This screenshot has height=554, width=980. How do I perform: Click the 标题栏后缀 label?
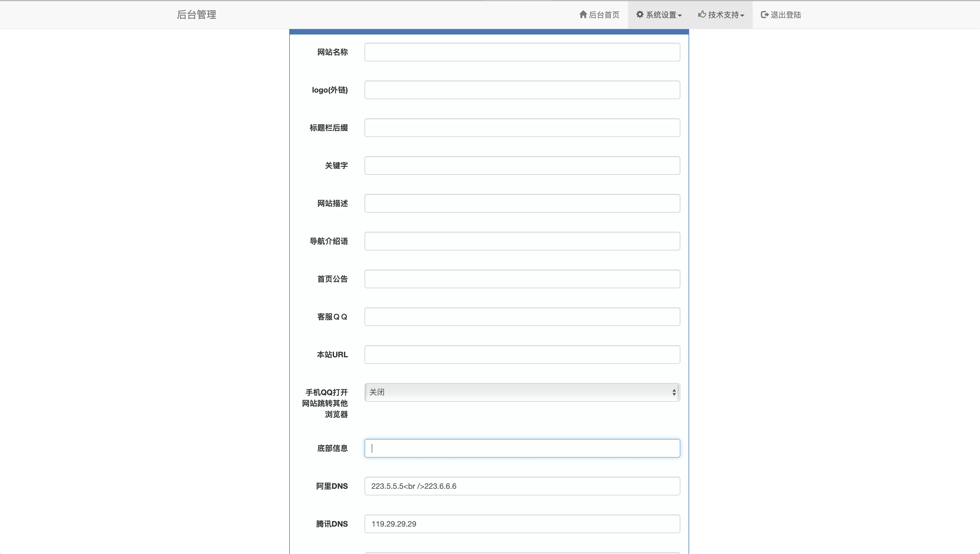tap(329, 128)
